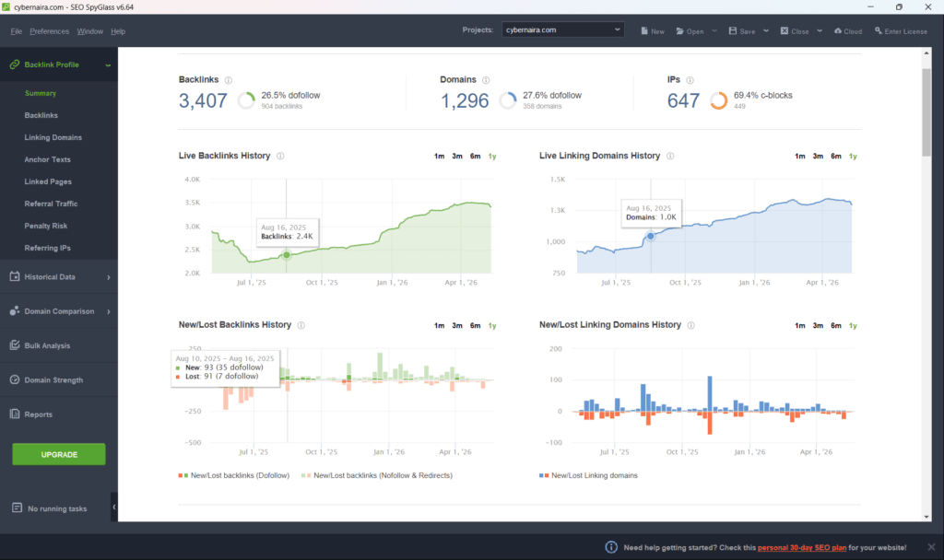Open the personal 30-day SEO plan link
This screenshot has width=944, height=560.
click(801, 547)
